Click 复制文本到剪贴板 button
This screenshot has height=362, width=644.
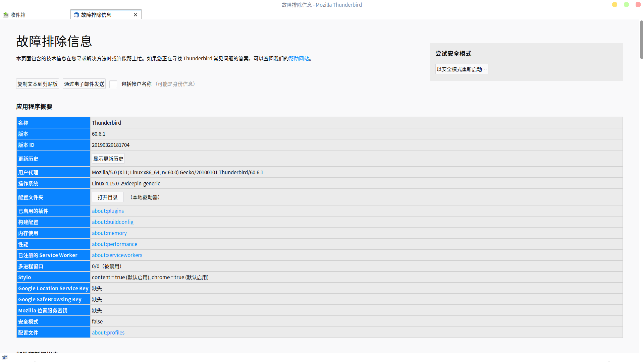pyautogui.click(x=38, y=84)
